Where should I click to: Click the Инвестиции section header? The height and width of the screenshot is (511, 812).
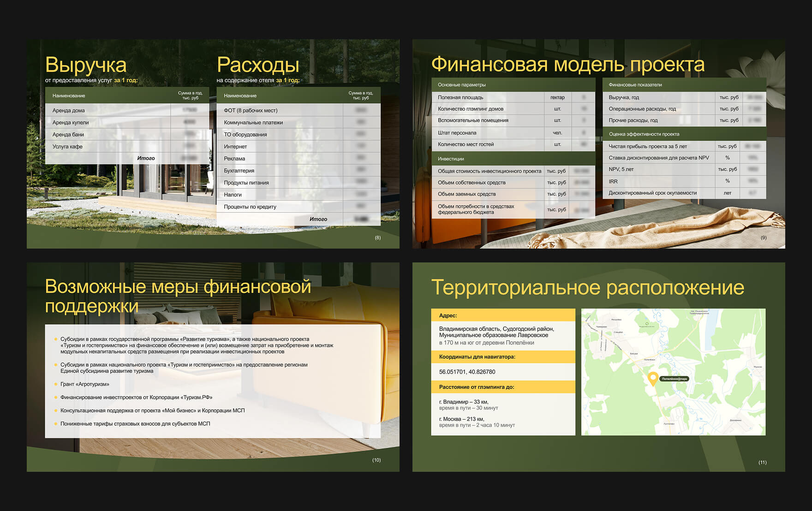point(513,159)
